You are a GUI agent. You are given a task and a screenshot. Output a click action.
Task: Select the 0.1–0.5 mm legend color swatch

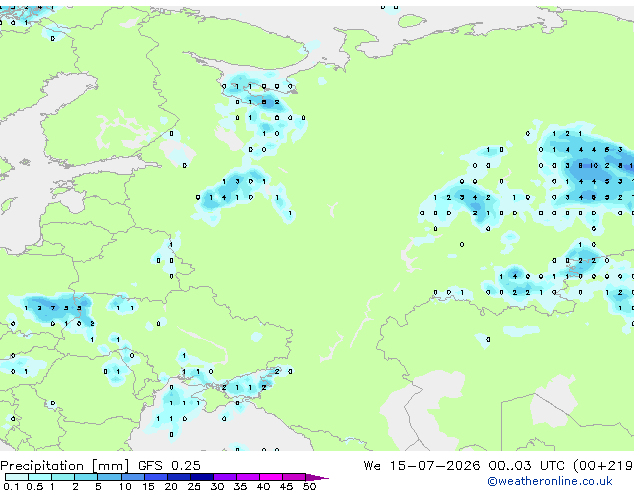pos(17,477)
